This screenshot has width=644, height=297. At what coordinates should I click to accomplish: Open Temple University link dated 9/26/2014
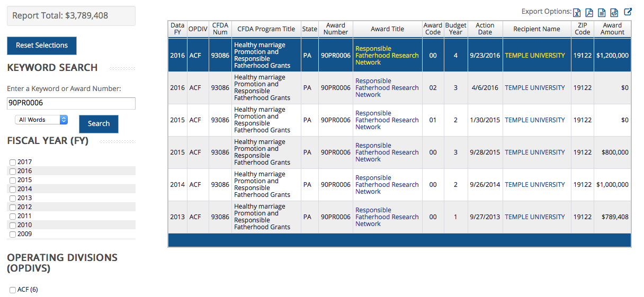pos(534,185)
